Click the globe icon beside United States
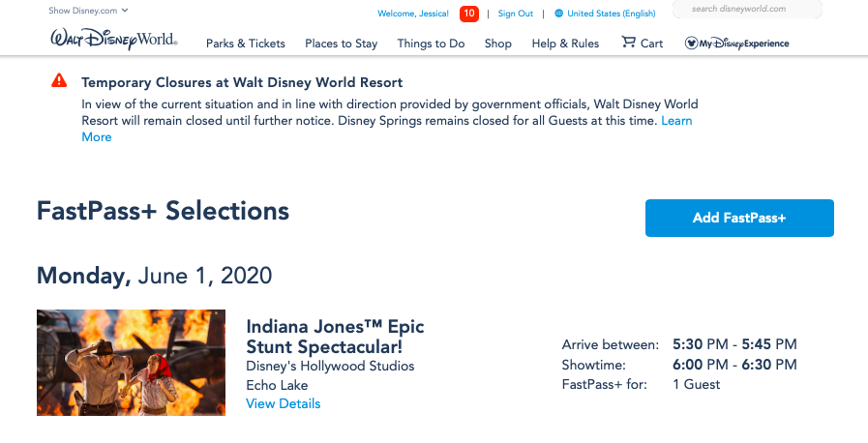The width and height of the screenshot is (868, 443). 558,14
